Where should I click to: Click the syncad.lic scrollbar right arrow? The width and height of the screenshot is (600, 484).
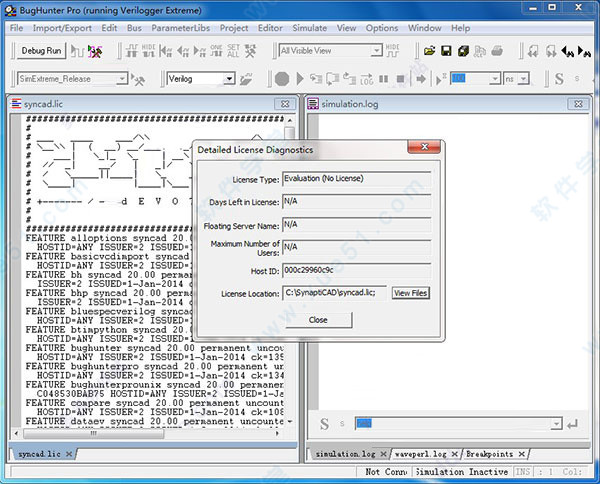tap(277, 433)
